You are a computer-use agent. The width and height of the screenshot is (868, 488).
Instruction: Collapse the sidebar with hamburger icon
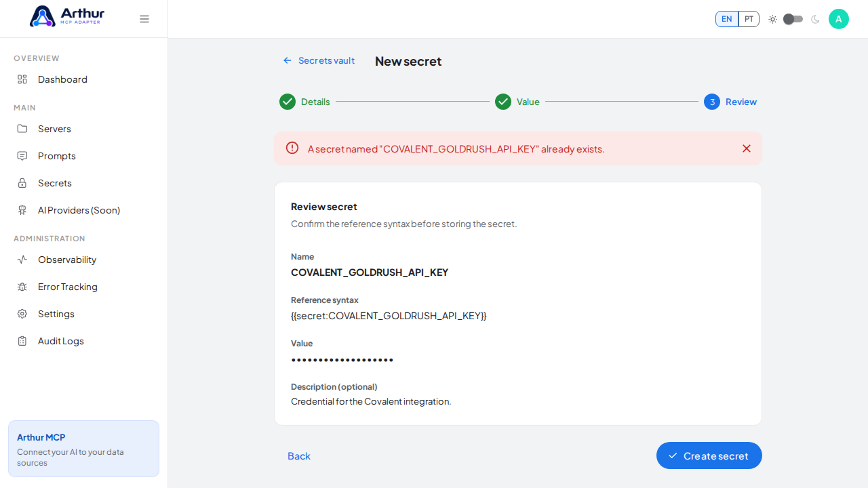[x=144, y=19]
